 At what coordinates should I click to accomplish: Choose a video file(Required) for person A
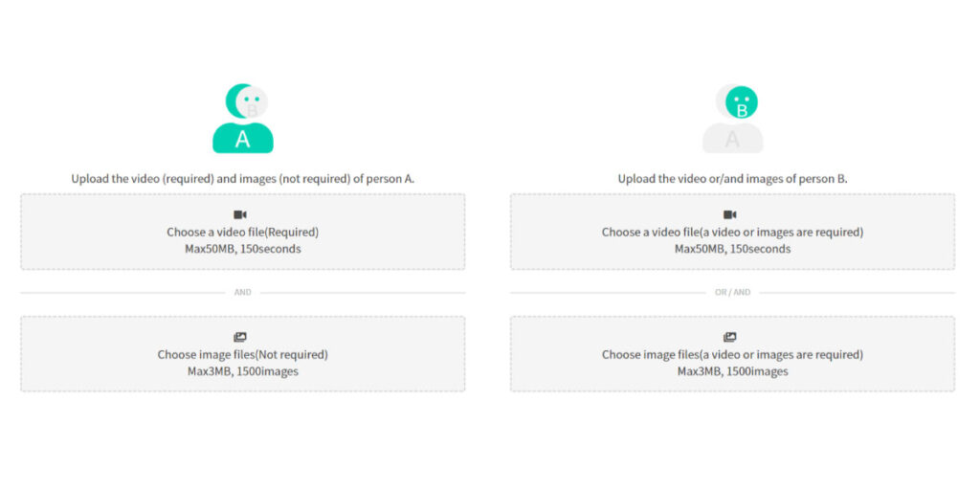tap(243, 233)
